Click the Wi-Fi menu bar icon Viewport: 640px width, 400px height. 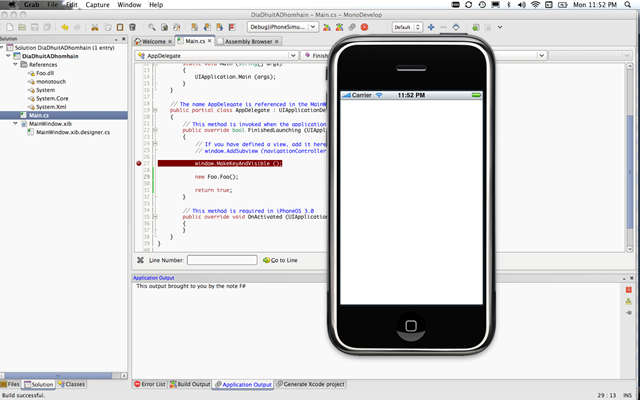[x=535, y=5]
